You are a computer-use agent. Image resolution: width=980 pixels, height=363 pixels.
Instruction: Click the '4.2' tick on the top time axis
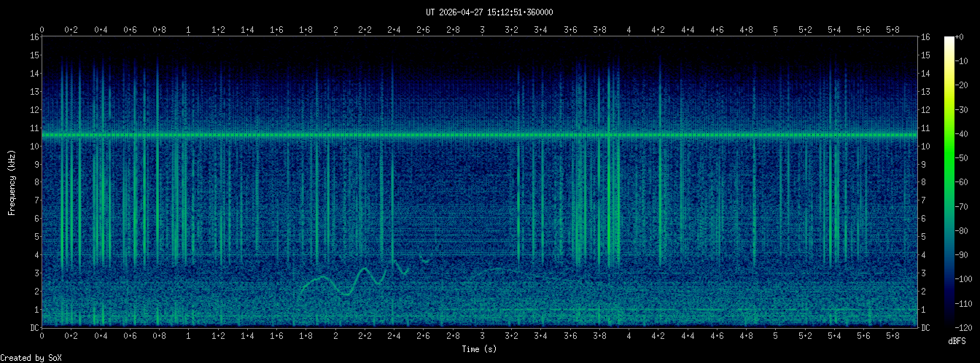point(658,30)
